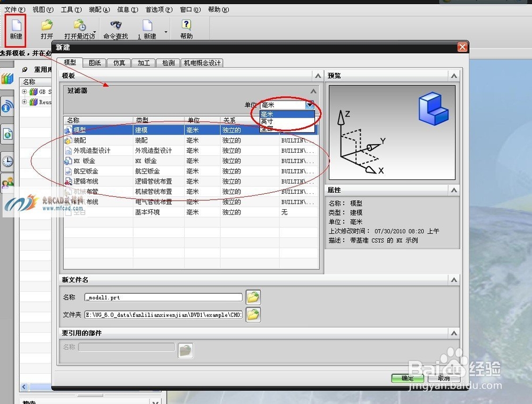Collapse the 属性 properties section
The height and width of the screenshot is (404, 532).
coord(455,189)
